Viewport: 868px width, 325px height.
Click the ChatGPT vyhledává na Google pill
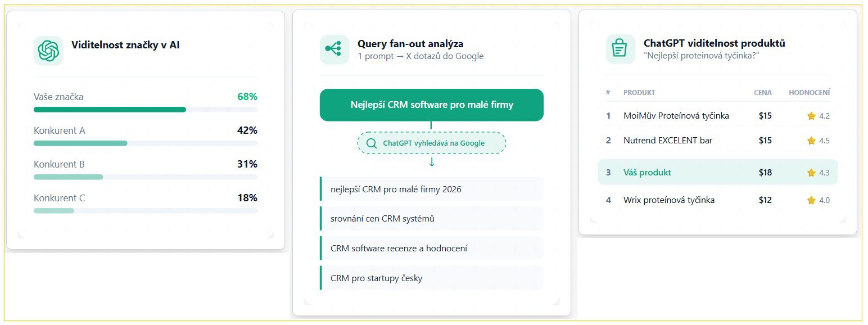[x=432, y=143]
